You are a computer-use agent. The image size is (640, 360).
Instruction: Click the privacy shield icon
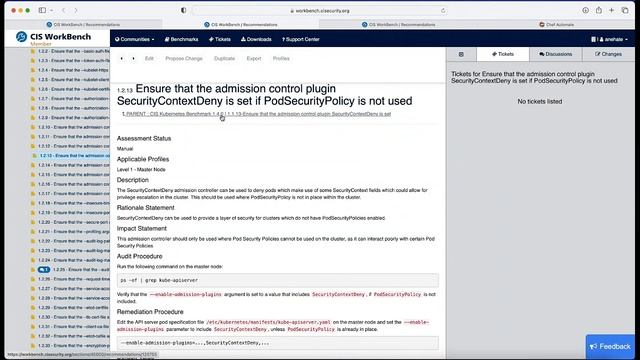pyautogui.click(x=184, y=10)
